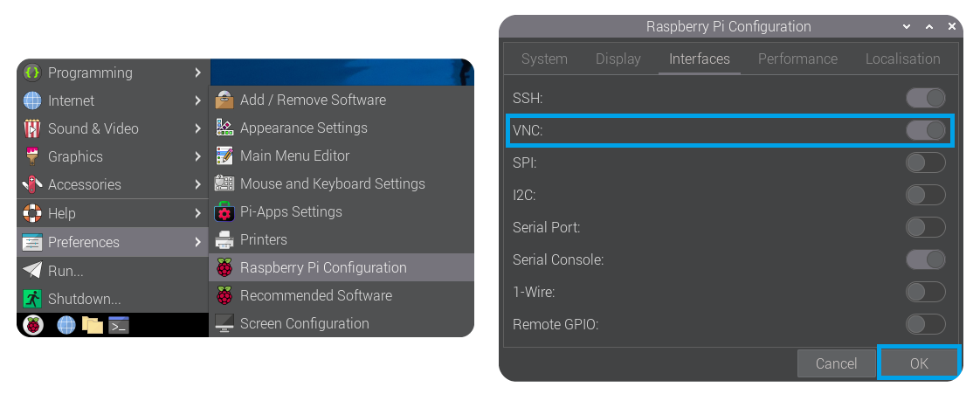Enable the Remote GPIO switch
Viewport: 980px width, 394px height.
pos(926,324)
